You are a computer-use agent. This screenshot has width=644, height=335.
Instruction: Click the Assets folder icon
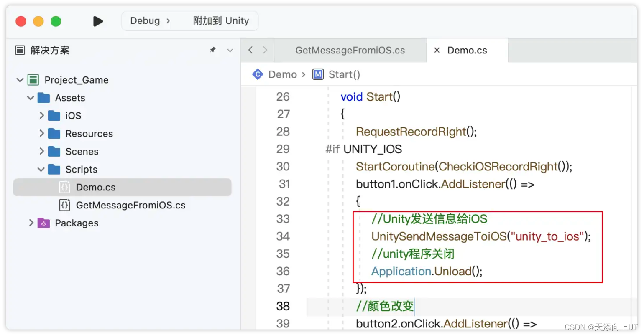(43, 98)
